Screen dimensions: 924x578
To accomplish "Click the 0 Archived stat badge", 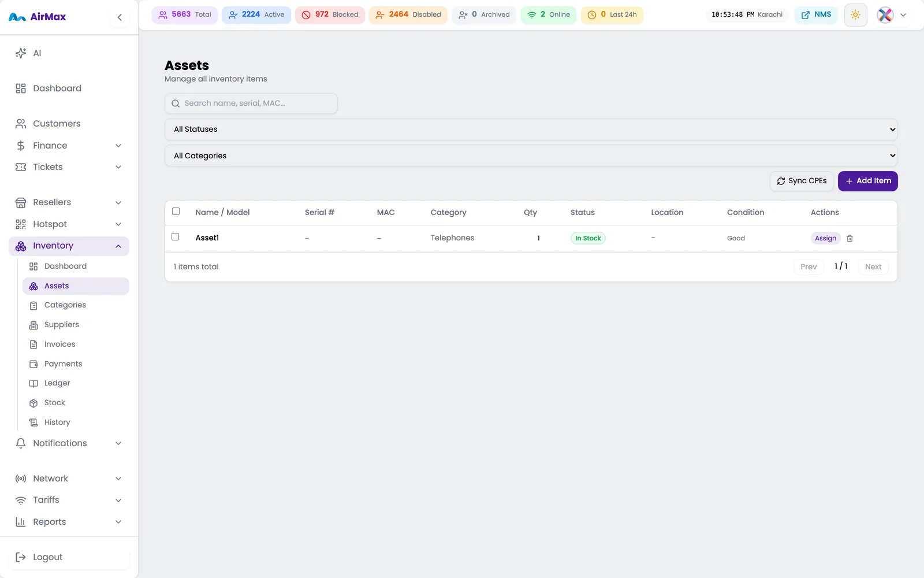I will click(484, 14).
